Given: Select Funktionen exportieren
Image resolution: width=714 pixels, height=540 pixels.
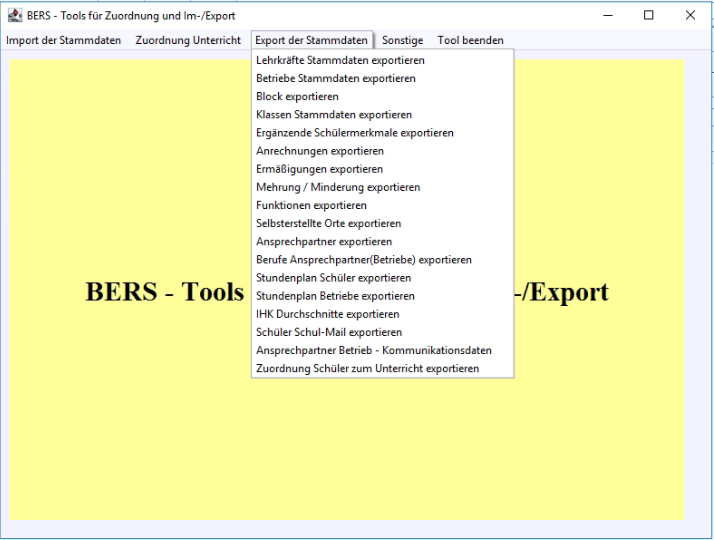Looking at the screenshot, I should [x=311, y=205].
